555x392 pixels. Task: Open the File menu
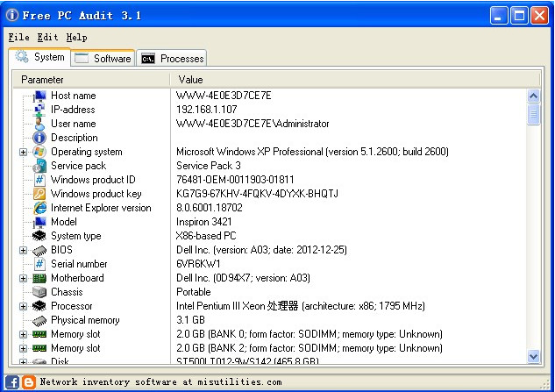[19, 37]
